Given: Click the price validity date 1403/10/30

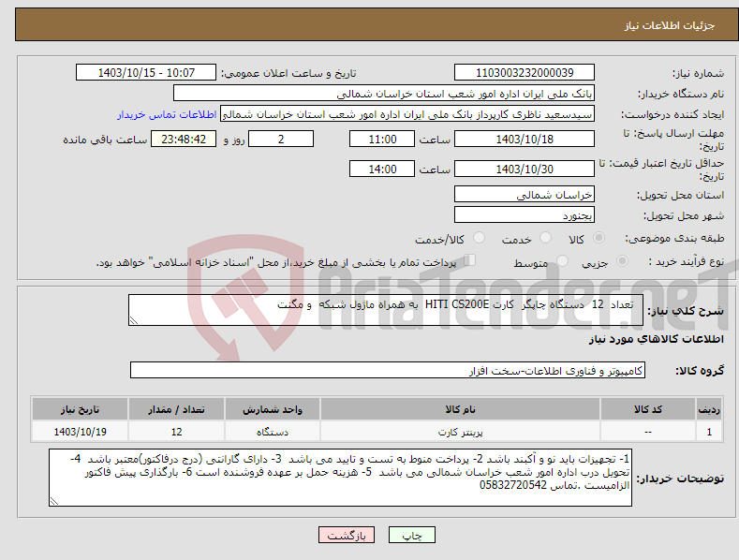Looking at the screenshot, I should 525,169.
